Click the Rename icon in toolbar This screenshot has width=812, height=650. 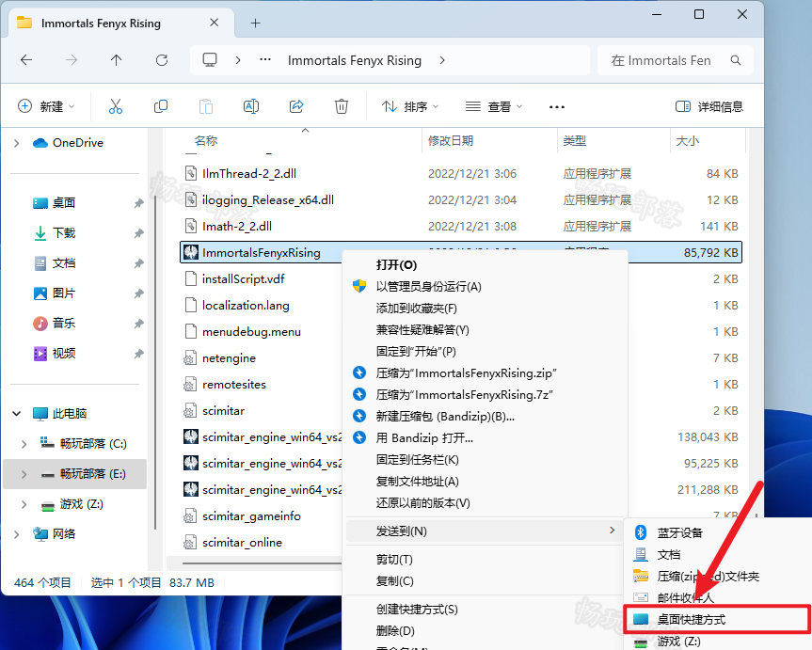(251, 106)
